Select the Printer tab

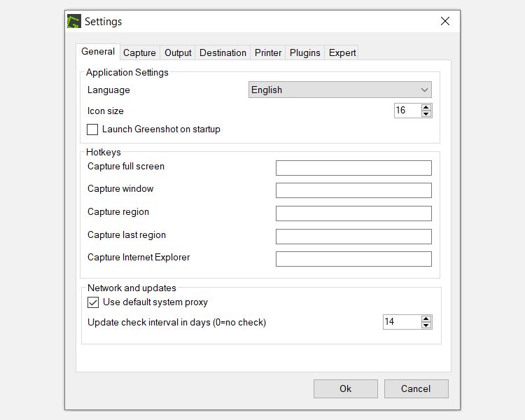click(x=268, y=52)
